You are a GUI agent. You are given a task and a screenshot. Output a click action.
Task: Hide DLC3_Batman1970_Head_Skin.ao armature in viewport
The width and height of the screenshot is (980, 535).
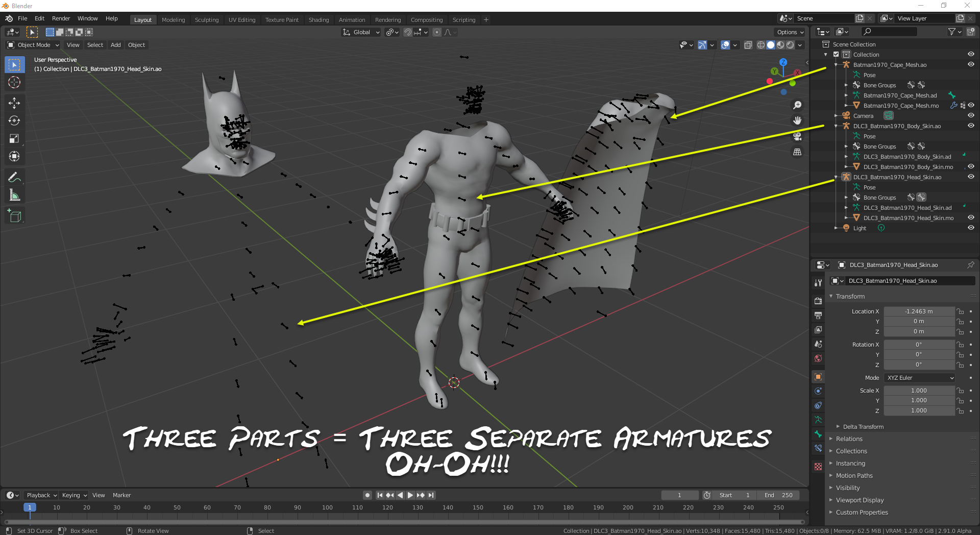pos(971,177)
